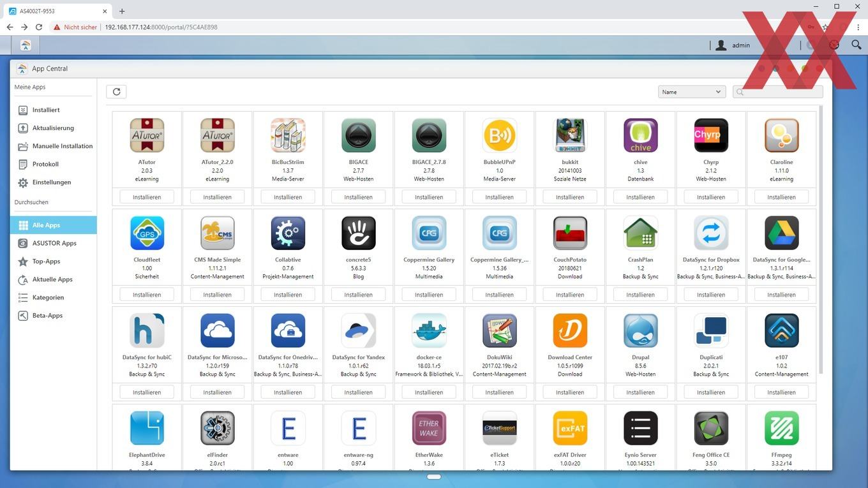Open the EtherWake app icon
Viewport: 868px width, 488px height.
click(429, 428)
